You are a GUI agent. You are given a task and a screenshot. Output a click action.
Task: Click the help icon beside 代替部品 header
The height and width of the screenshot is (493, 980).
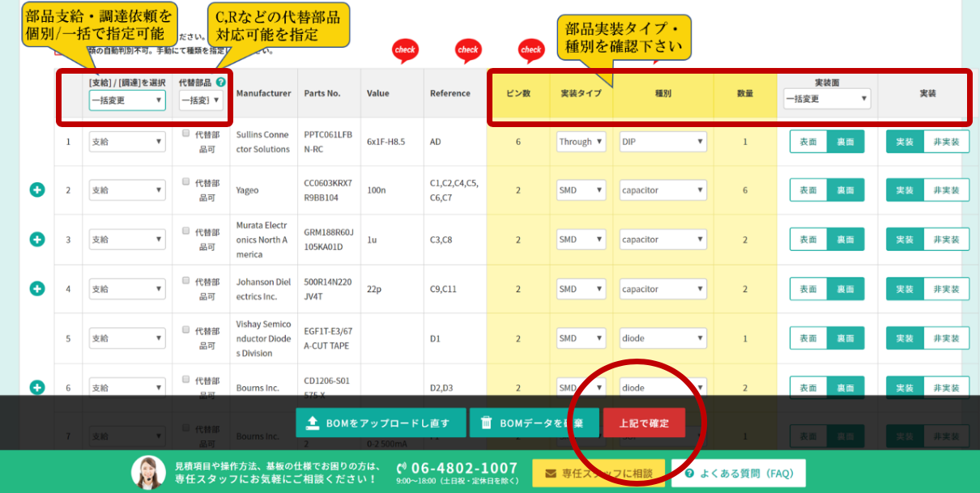pos(220,82)
